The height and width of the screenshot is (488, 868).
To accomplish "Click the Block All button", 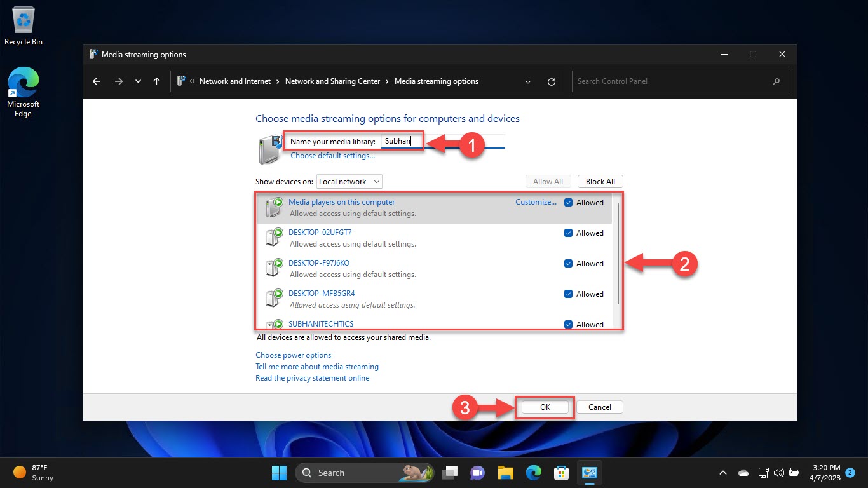I will click(x=600, y=181).
